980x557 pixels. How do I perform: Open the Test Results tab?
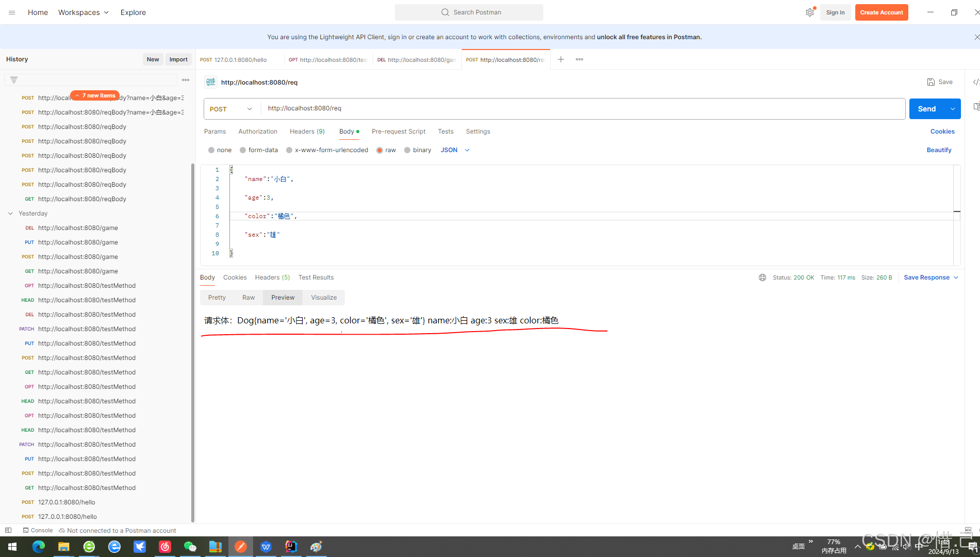(316, 277)
